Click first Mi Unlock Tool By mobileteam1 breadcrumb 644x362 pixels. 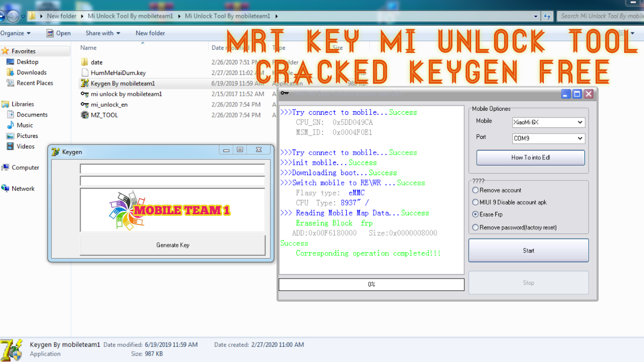tap(130, 16)
